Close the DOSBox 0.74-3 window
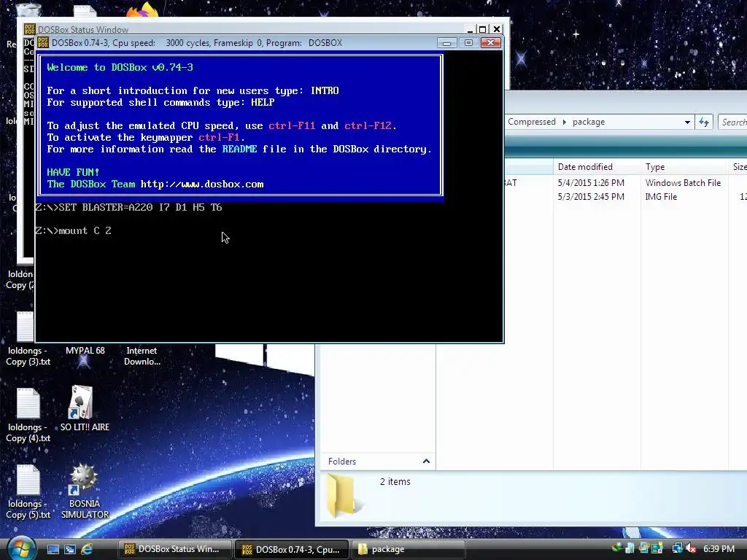Image resolution: width=747 pixels, height=560 pixels. 491,43
